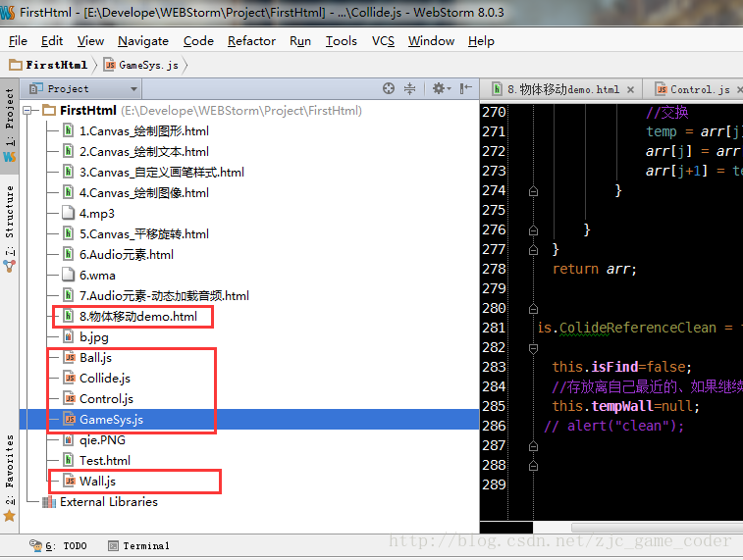This screenshot has height=560, width=743.
Task: Open the VCS menu
Action: (383, 41)
